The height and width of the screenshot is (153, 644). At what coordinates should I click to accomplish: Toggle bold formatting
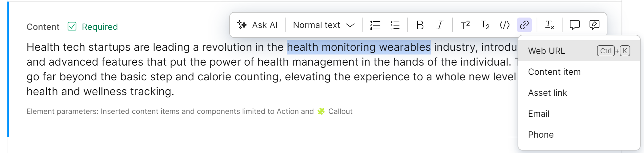pos(420,25)
